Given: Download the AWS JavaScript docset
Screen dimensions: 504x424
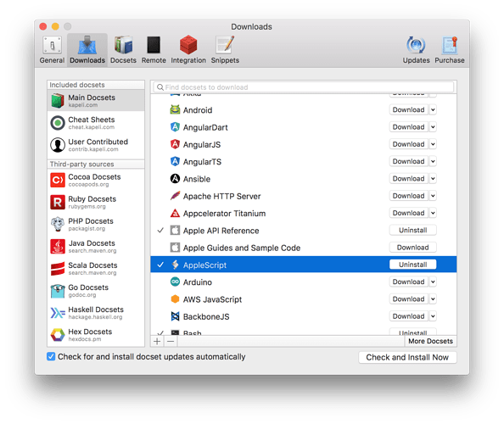Looking at the screenshot, I should pos(408,299).
